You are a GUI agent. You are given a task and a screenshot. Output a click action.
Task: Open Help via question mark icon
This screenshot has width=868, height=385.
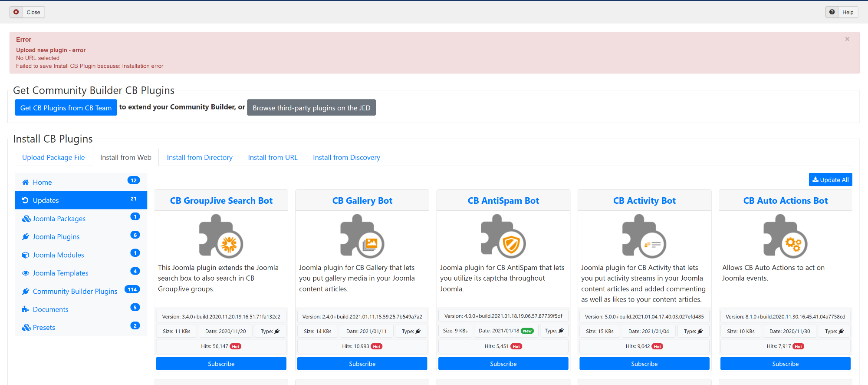click(832, 12)
